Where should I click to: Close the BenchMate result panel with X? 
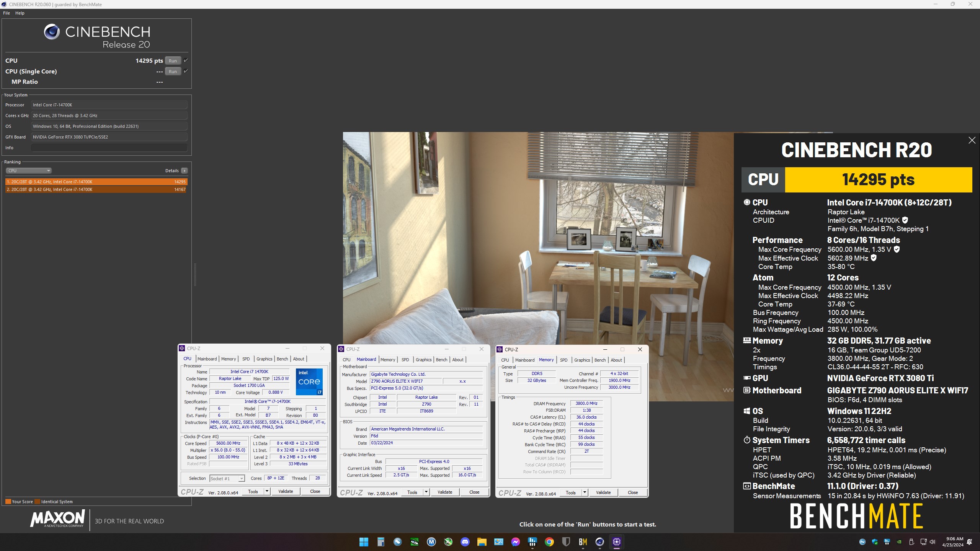pos(972,140)
